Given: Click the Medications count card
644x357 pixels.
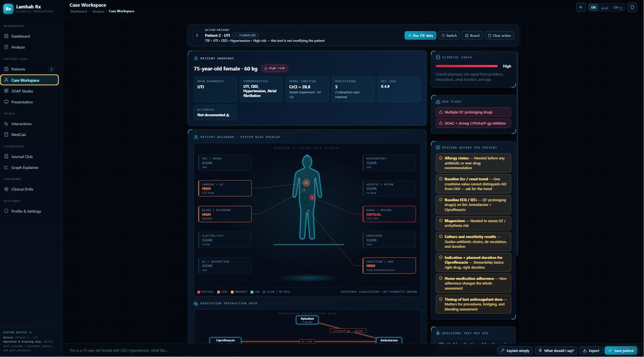Looking at the screenshot, I should tap(354, 89).
